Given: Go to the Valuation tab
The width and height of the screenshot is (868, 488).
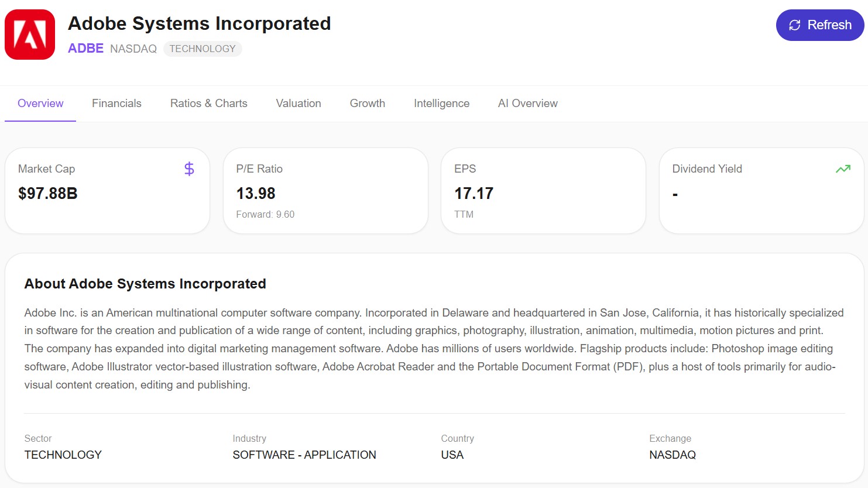Looking at the screenshot, I should coord(299,104).
